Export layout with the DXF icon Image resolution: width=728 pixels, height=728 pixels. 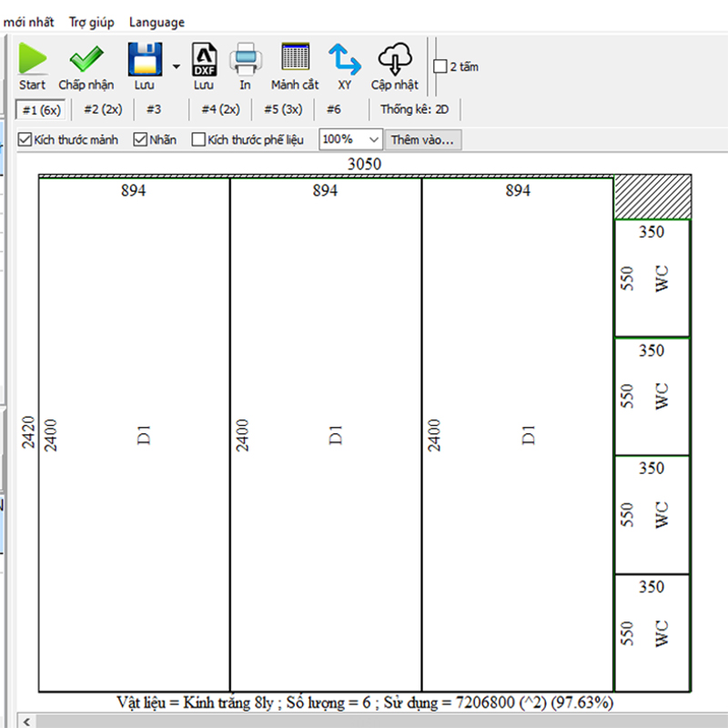204,60
